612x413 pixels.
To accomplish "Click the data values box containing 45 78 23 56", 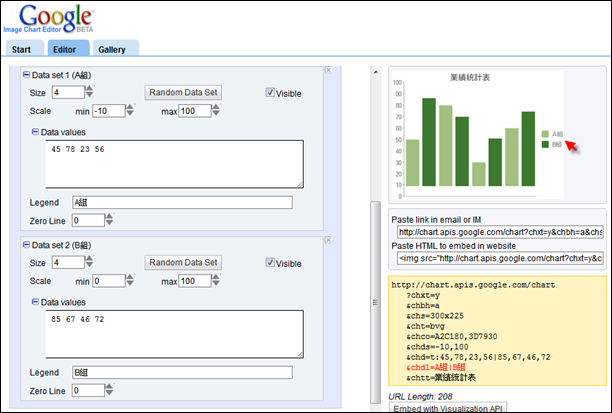I will [x=174, y=164].
